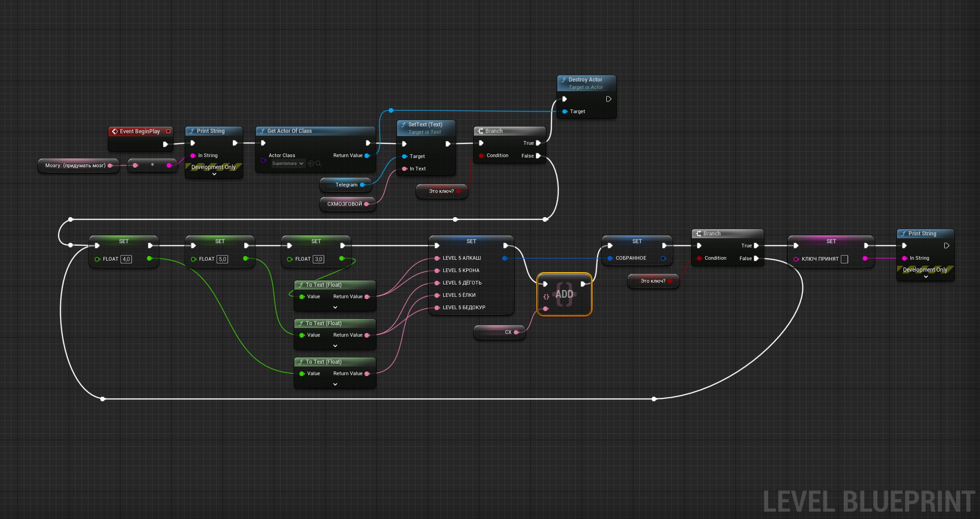Open the Supertamara actor class dropdown
980x519 pixels.
coord(288,164)
